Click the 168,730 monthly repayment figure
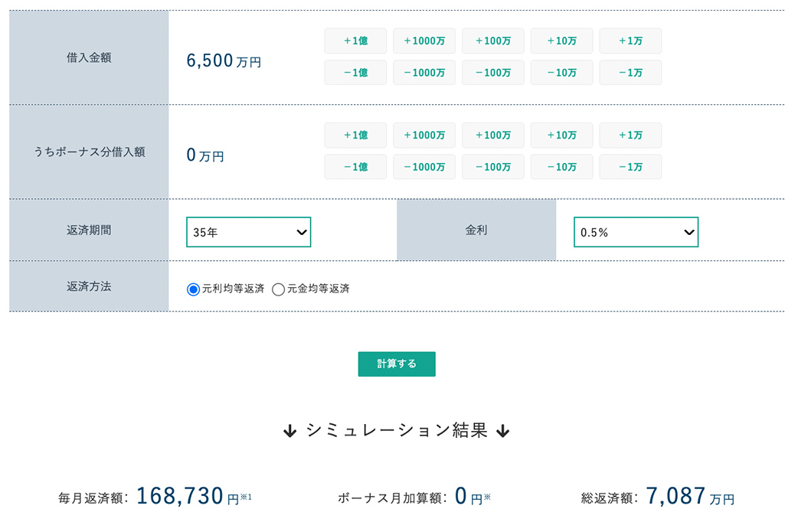The height and width of the screenshot is (532, 795). (x=180, y=496)
